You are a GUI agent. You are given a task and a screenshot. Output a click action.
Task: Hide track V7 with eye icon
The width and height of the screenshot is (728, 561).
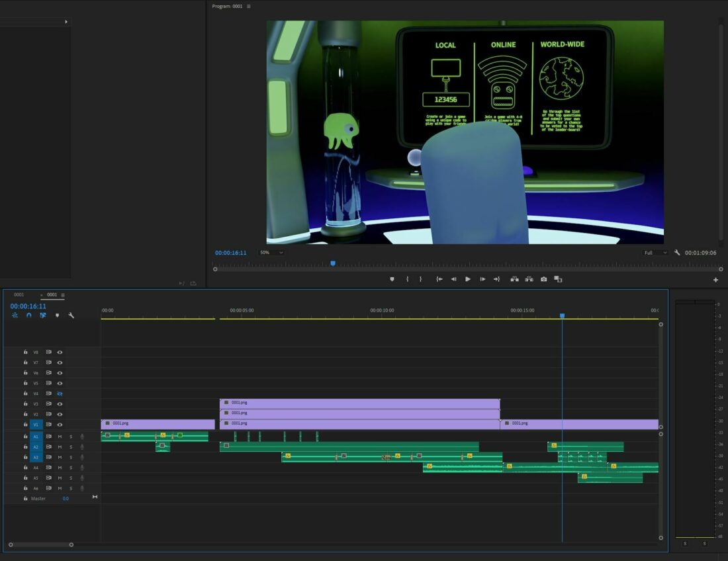point(60,363)
